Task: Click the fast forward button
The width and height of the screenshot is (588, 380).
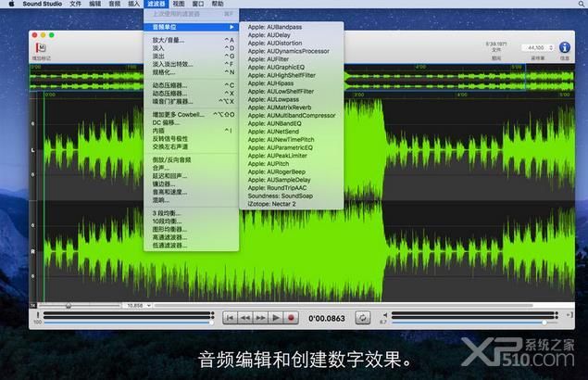Action: point(260,318)
